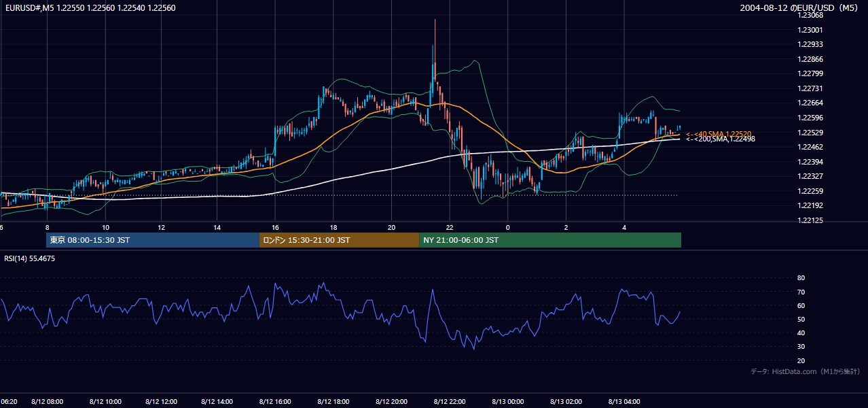Image resolution: width=868 pixels, height=408 pixels.
Task: Click RSI axis level 70
Action: tap(801, 292)
